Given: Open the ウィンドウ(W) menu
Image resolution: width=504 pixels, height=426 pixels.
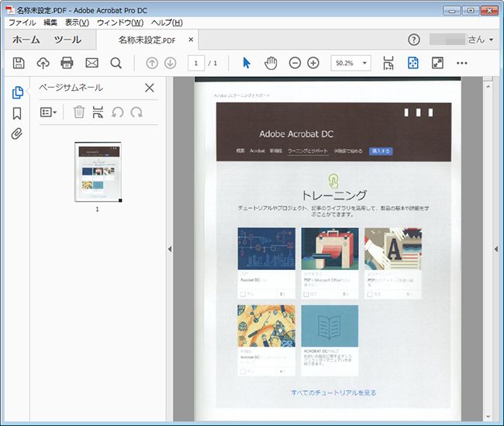Looking at the screenshot, I should (x=120, y=23).
